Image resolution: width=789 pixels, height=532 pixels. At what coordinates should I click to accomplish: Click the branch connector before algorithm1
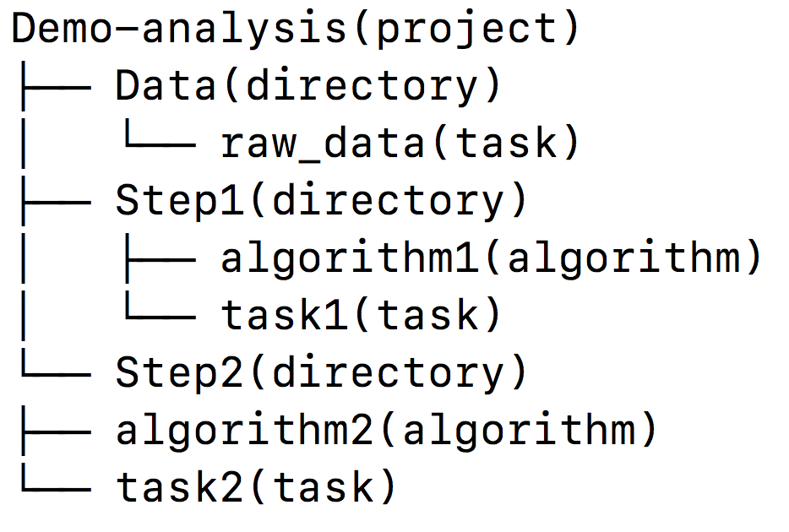[160, 258]
